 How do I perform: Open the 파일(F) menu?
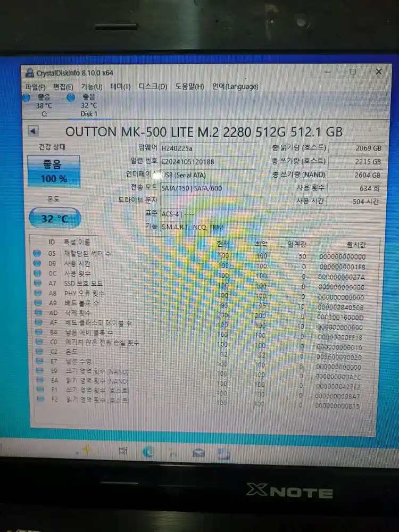(35, 87)
